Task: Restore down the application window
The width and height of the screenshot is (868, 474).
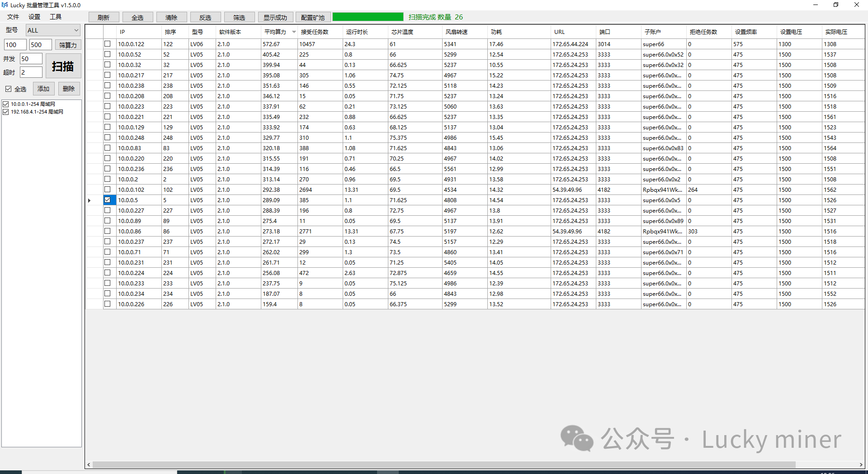Action: (x=836, y=5)
